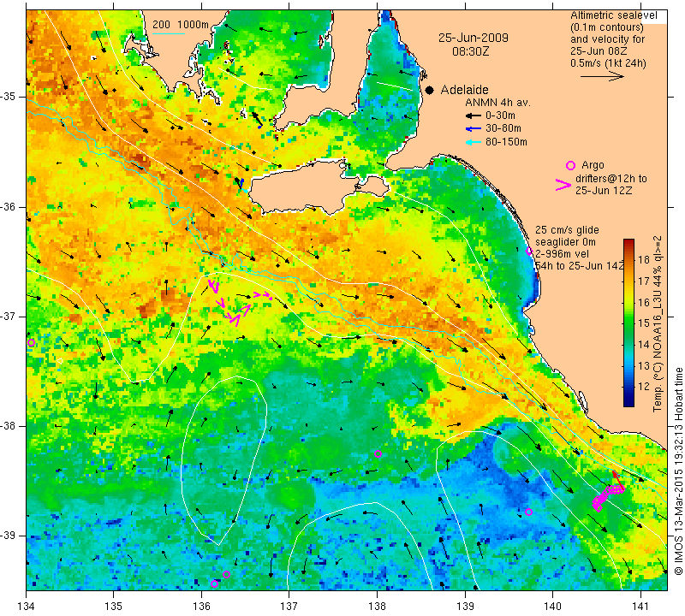Click the latitude axis label -35
The width and height of the screenshot is (685, 616).
point(9,97)
